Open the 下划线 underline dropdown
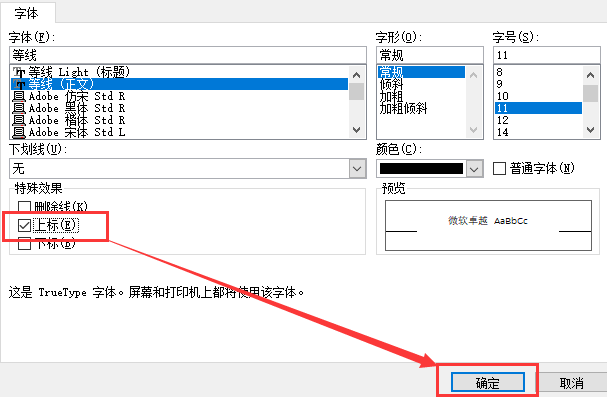This screenshot has width=607, height=397. [357, 169]
